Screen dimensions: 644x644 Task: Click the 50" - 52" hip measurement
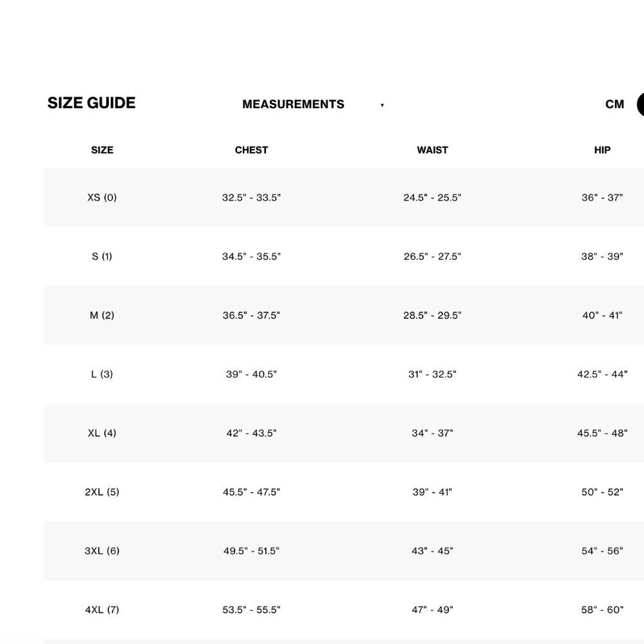[x=602, y=492]
